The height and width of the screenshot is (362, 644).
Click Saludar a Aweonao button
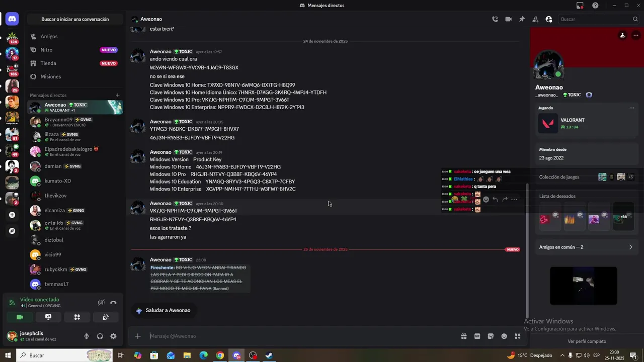[x=164, y=311]
